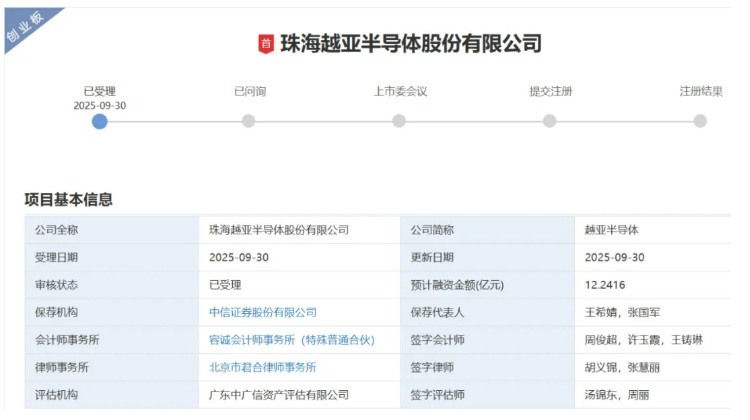The width and height of the screenshot is (750, 420).
Task: Select the blue 已受理 progress circle
Action: point(99,121)
